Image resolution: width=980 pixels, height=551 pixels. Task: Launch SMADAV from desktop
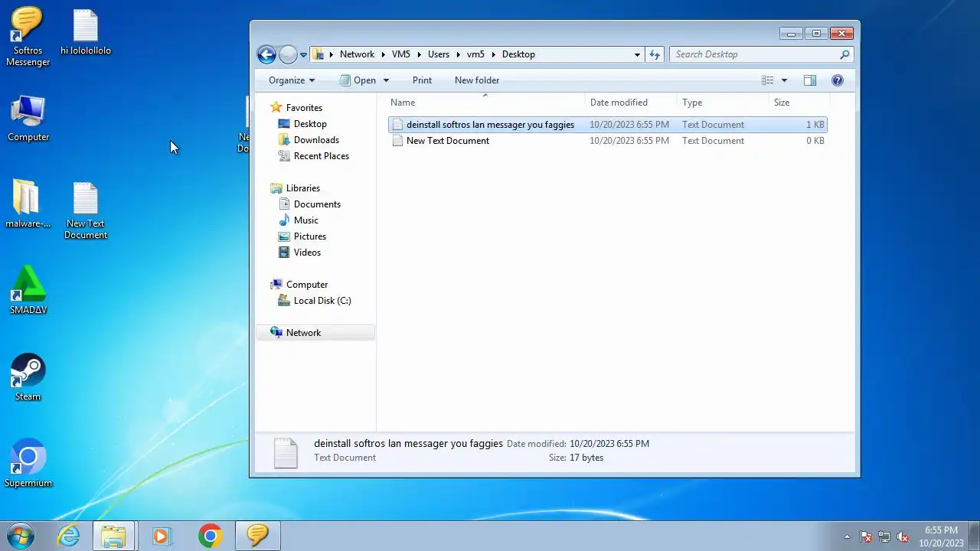28,291
